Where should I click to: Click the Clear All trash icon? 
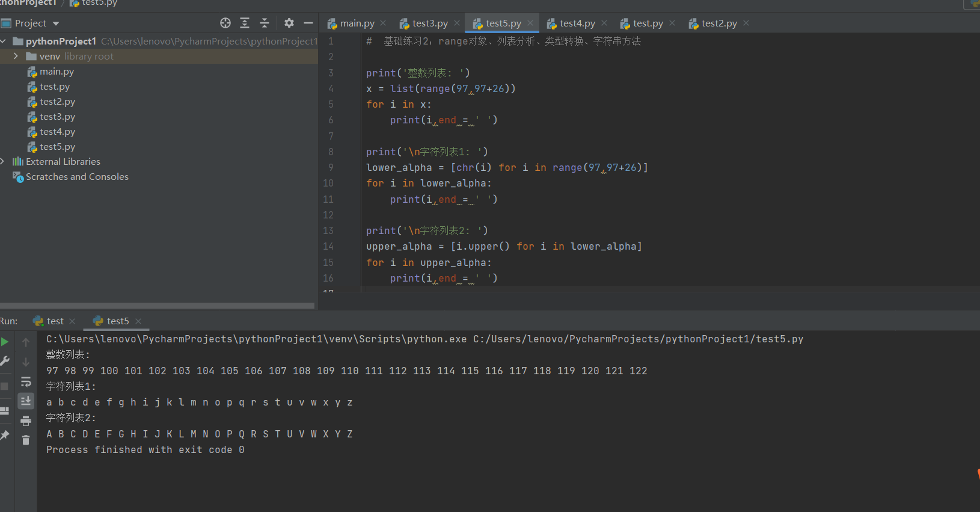pos(26,440)
